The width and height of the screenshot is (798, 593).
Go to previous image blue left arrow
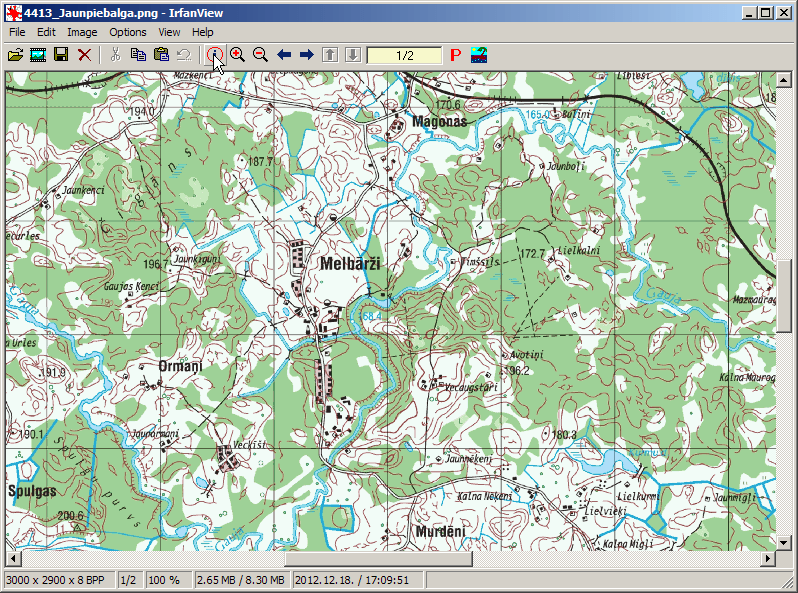click(x=284, y=54)
